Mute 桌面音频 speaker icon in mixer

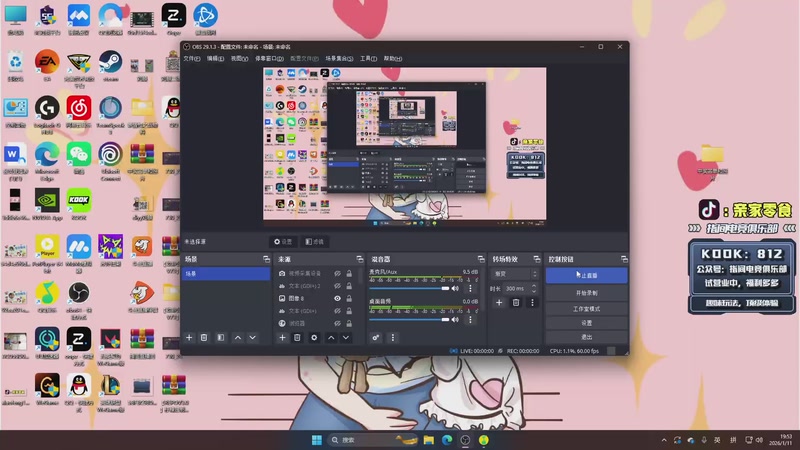pyautogui.click(x=455, y=320)
